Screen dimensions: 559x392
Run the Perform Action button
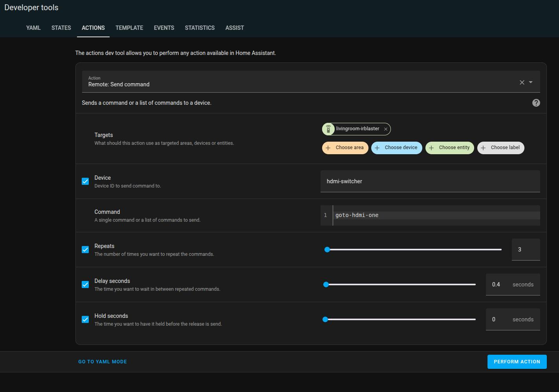[x=517, y=362]
